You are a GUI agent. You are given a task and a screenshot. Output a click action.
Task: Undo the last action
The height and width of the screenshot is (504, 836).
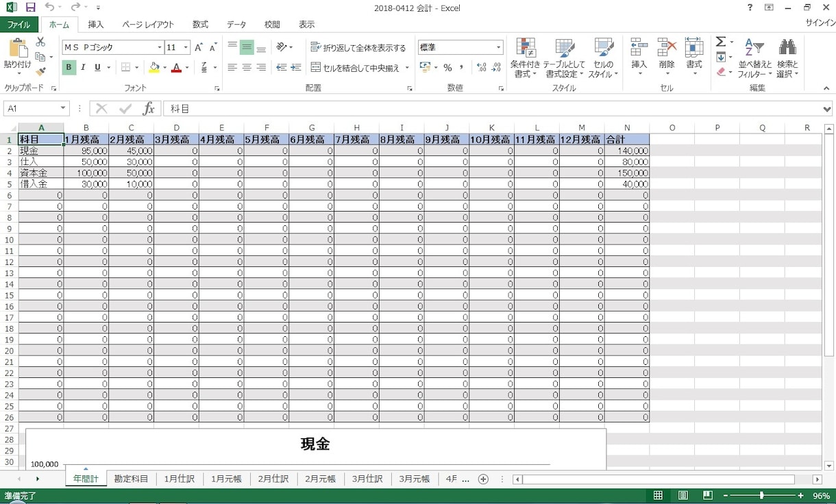click(x=49, y=8)
